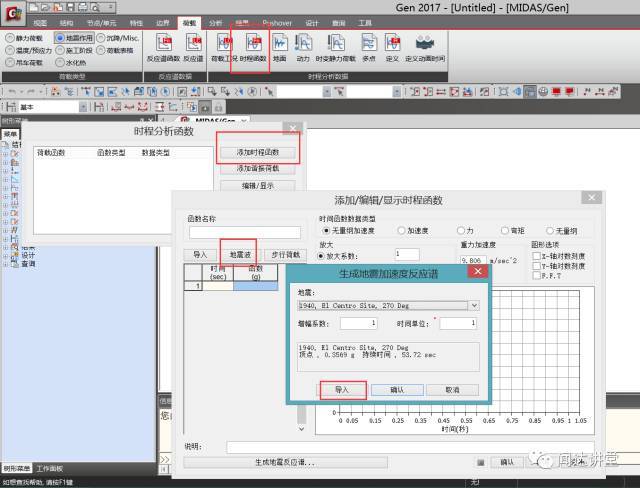The width and height of the screenshot is (640, 488).
Task: Open the 设计 ribbon tab
Action: [312, 23]
